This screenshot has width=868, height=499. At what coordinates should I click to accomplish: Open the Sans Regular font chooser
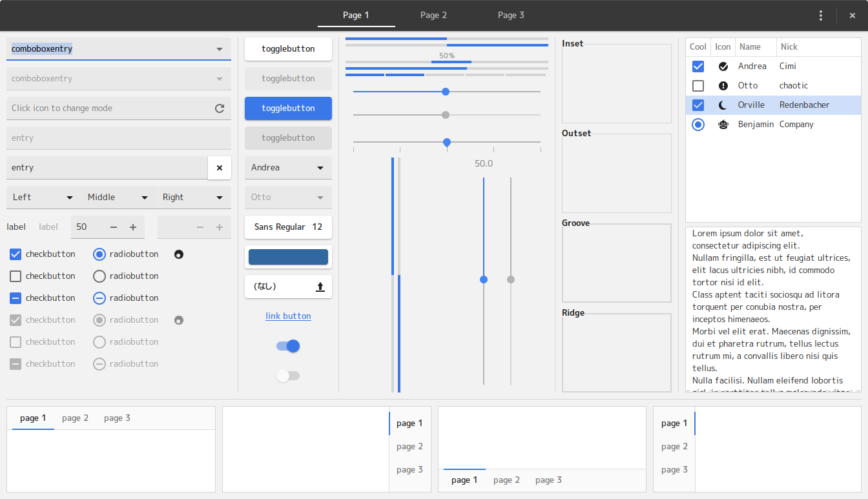coord(288,227)
